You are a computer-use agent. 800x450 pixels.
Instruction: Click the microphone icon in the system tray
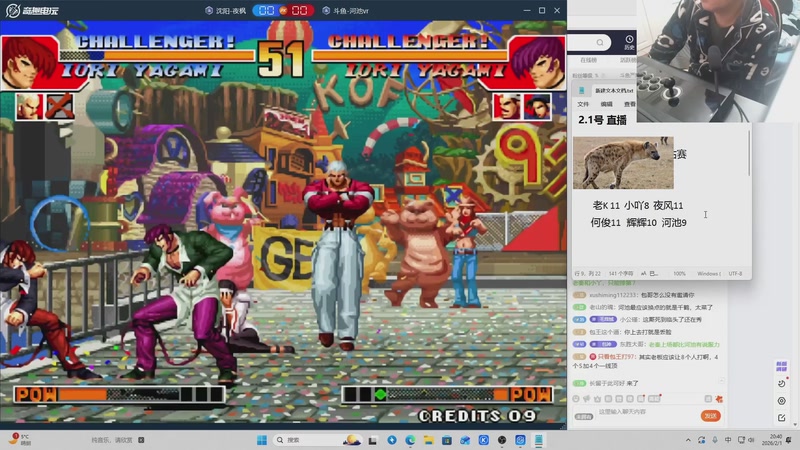715,440
